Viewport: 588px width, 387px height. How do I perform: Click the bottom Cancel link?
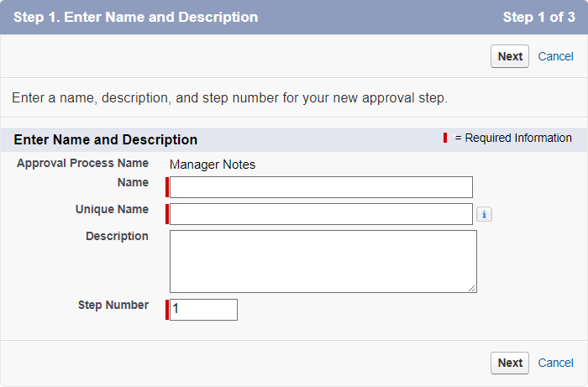pyautogui.click(x=555, y=363)
